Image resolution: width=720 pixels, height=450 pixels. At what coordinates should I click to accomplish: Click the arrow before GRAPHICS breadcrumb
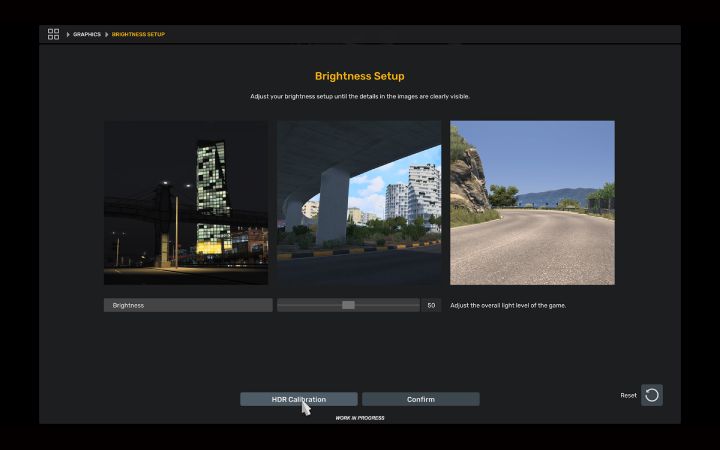click(x=68, y=34)
